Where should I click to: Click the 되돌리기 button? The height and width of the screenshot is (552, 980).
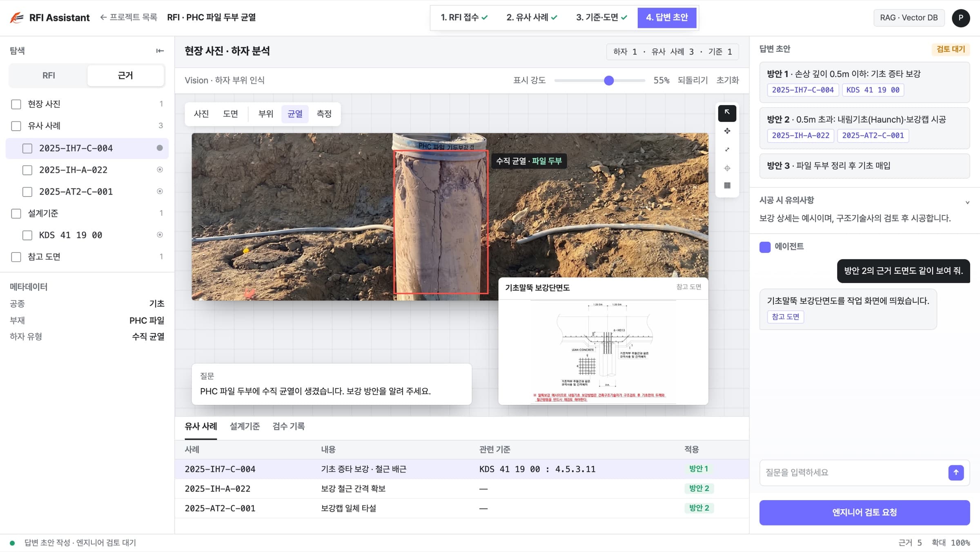pyautogui.click(x=693, y=80)
